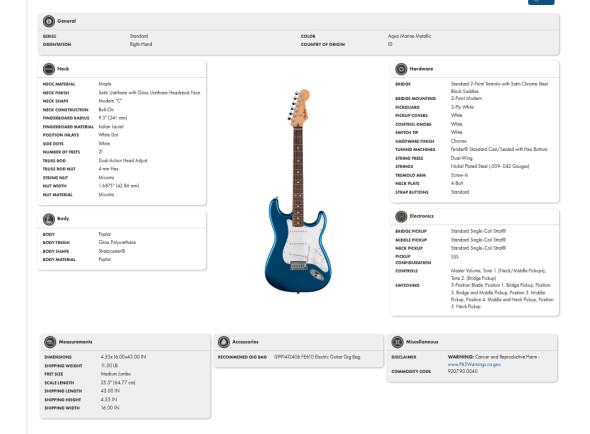This screenshot has width=590, height=434.
Task: Select the '3-Ply White' pickguard value
Action: 462,107
